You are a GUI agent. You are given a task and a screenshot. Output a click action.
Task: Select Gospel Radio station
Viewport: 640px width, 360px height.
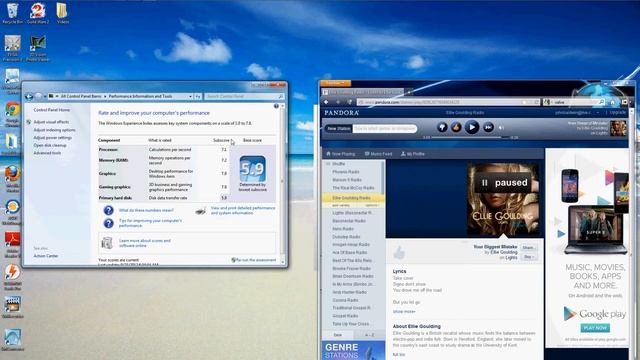[345, 316]
